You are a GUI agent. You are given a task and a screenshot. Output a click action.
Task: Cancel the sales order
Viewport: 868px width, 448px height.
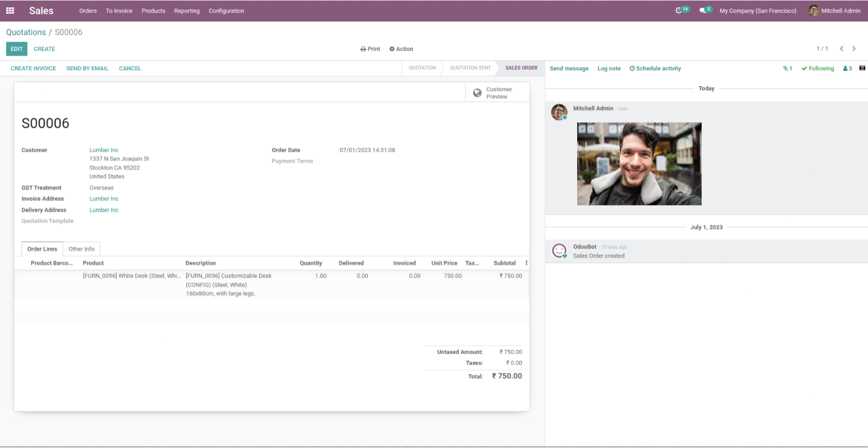pos(130,69)
